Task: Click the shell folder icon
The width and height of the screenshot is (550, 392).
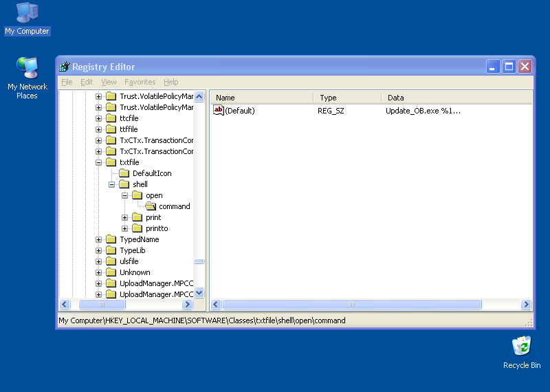Action: 124,184
